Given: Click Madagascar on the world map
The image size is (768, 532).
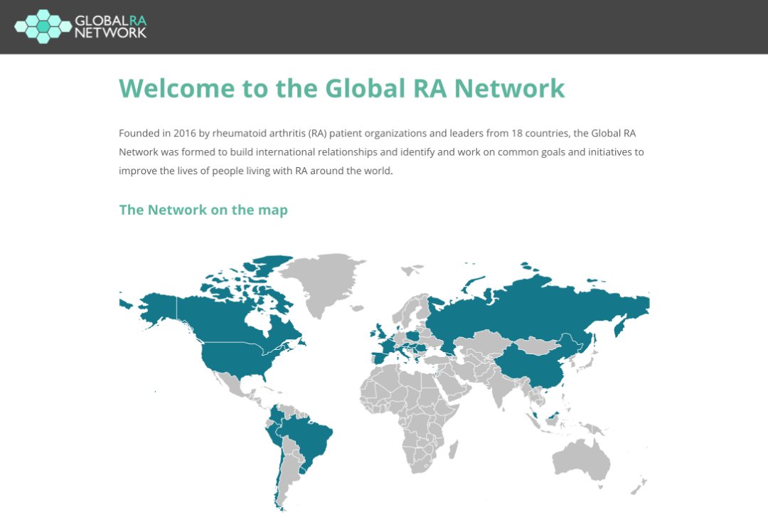Looking at the screenshot, I should 454,449.
